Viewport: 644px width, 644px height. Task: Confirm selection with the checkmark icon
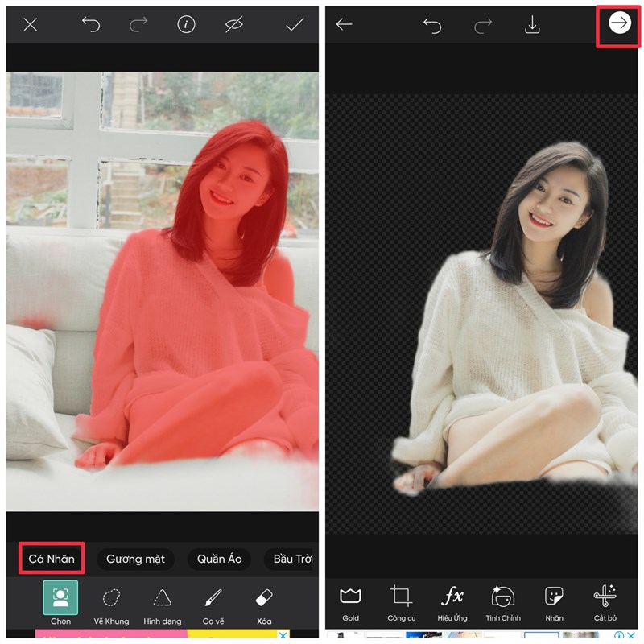pos(295,25)
